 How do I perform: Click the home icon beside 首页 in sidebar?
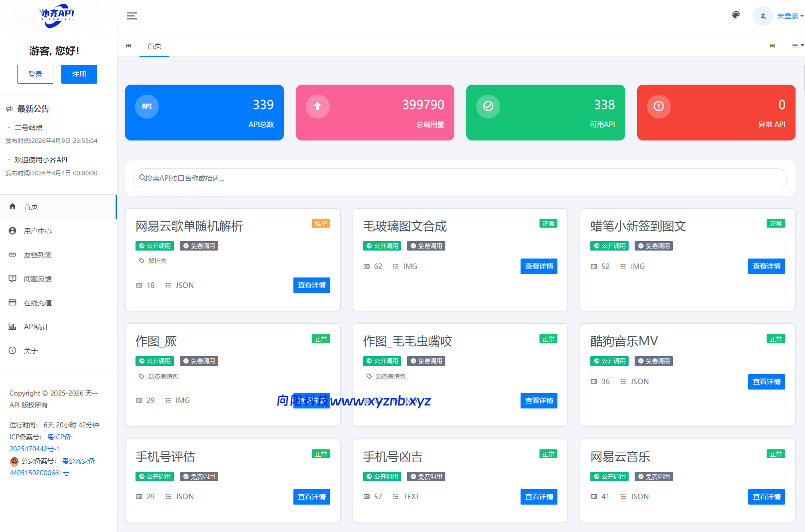12,206
